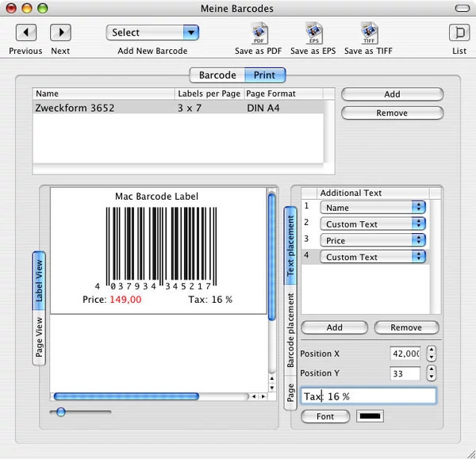Select the Text placement vertical tab
Image resolution: width=476 pixels, height=459 pixels.
pos(290,246)
